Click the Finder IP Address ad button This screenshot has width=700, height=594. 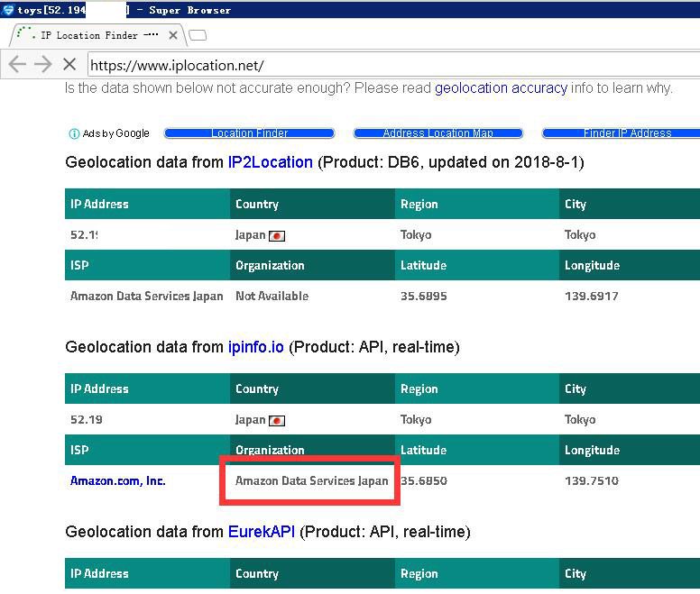624,133
